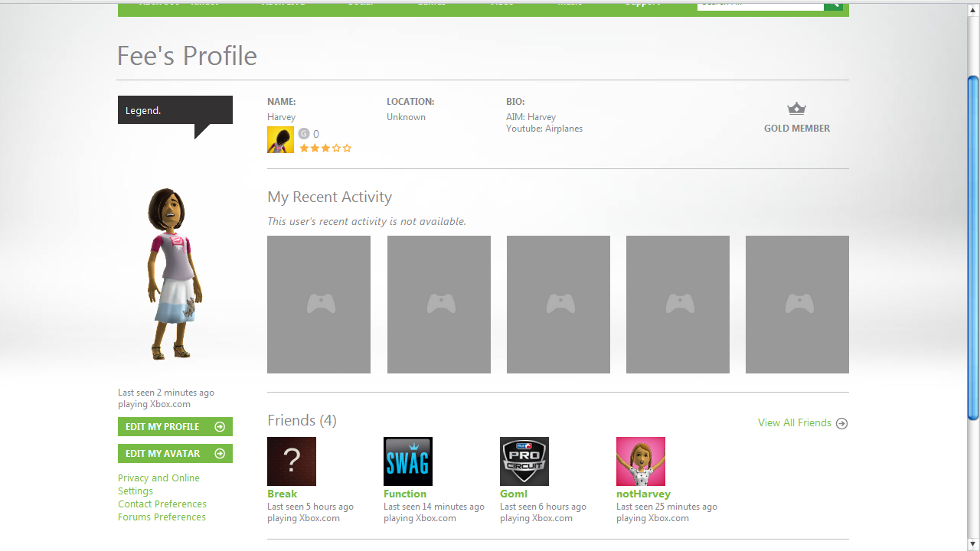This screenshot has width=980, height=551.
Task: Click the GOLD MEMBER label
Action: [797, 129]
